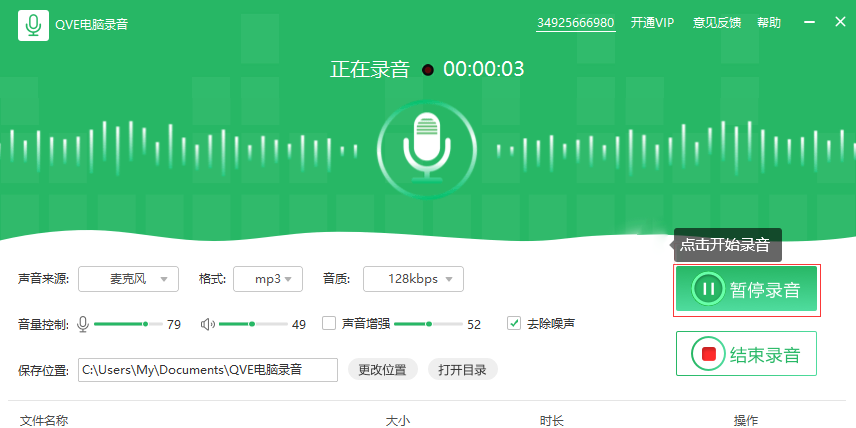Image resolution: width=856 pixels, height=428 pixels.
Task: Pause the recording with 暂停录音
Action: (x=746, y=290)
